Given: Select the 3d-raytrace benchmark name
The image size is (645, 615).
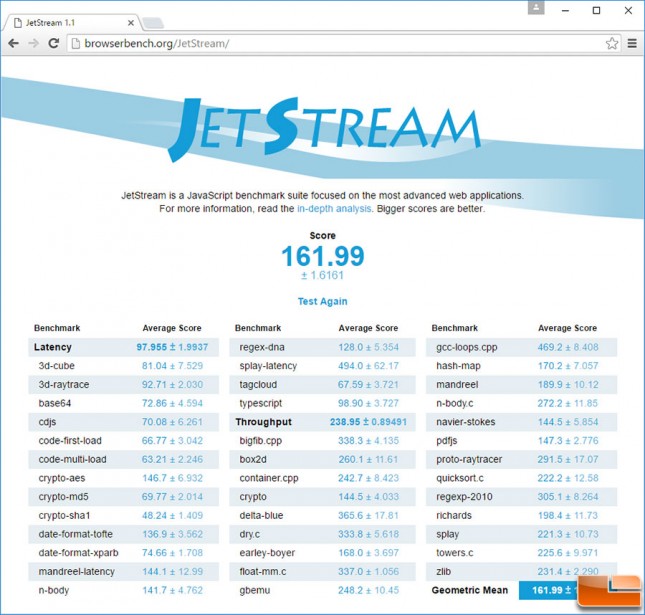Looking at the screenshot, I should click(x=64, y=385).
